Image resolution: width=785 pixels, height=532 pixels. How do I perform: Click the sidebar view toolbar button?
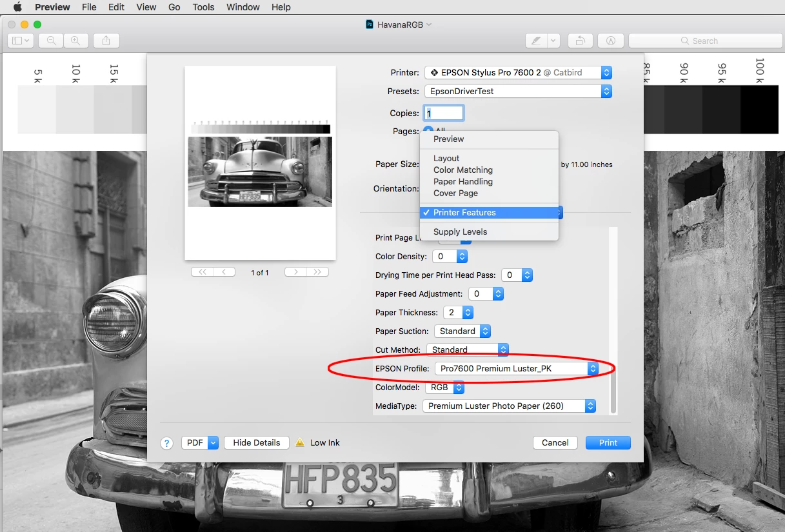(21, 41)
